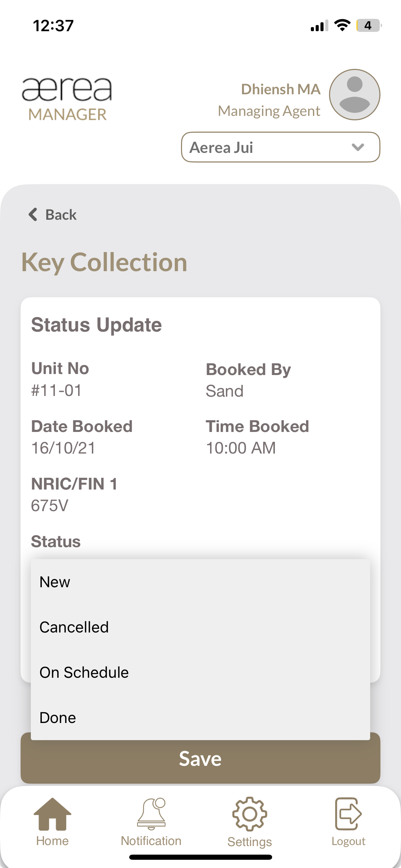Tap the Status field label
401x868 pixels.
(56, 542)
